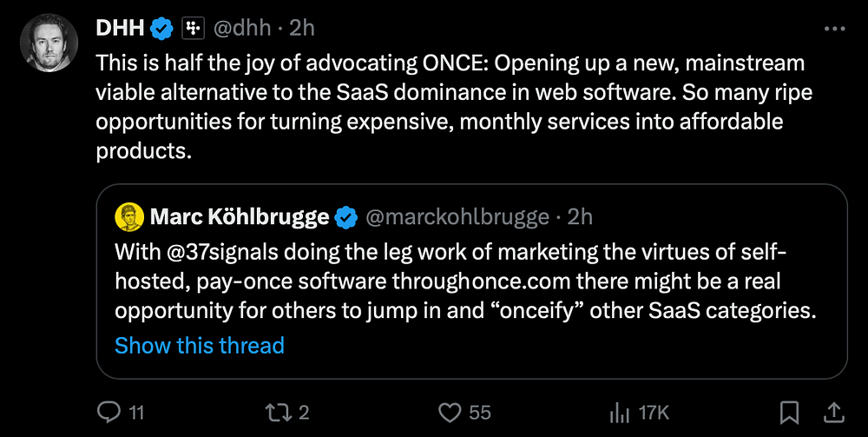868x437 pixels.
Task: Click the "Show this thread" link
Action: 200,345
